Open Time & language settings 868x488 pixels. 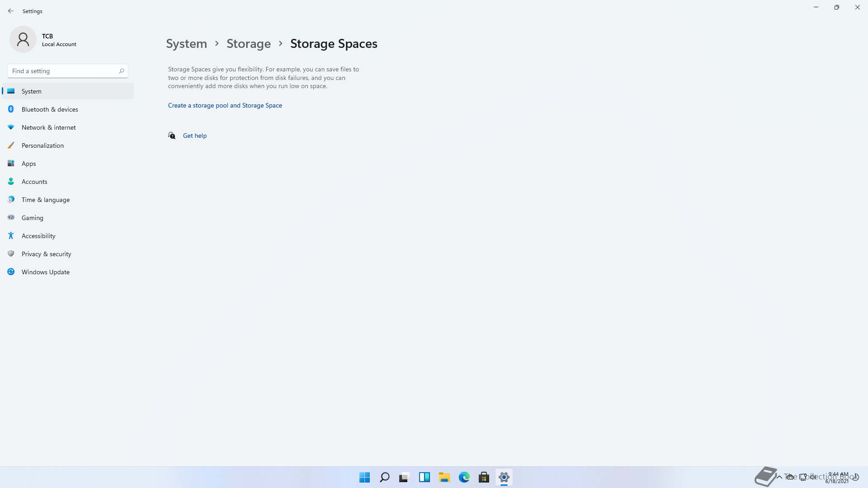(x=68, y=200)
